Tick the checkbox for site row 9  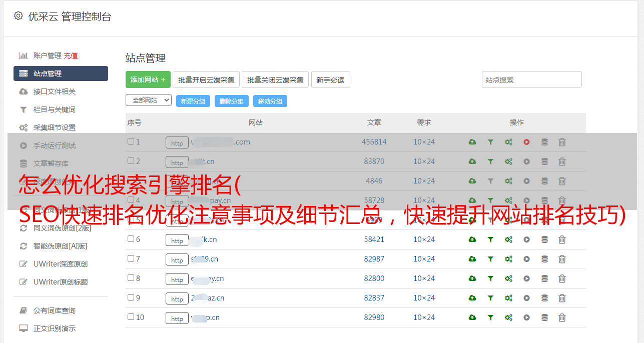131,297
